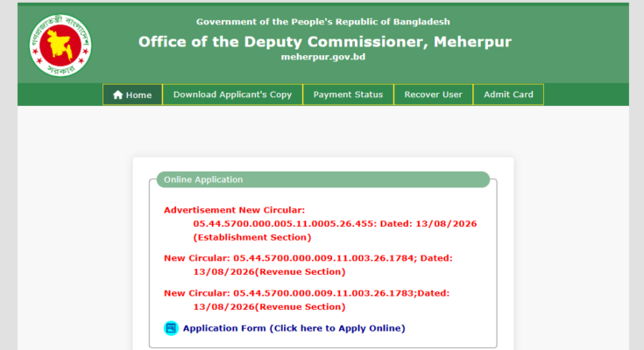Select the Advertisement New Circular heading
Image resolution: width=644 pixels, height=350 pixels.
pos(235,210)
